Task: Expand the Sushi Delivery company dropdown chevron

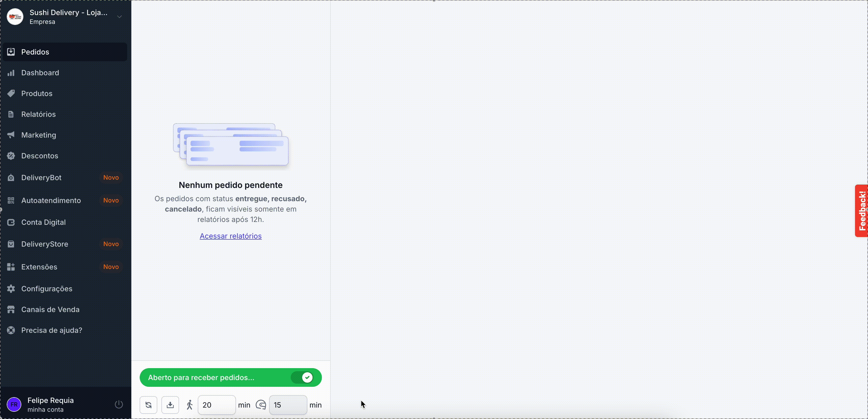Action: (119, 17)
